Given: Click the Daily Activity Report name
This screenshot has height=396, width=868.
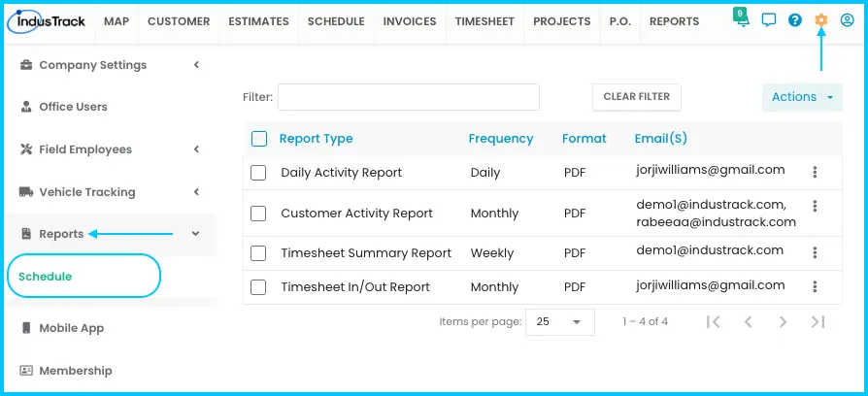Looking at the screenshot, I should click(x=342, y=173).
